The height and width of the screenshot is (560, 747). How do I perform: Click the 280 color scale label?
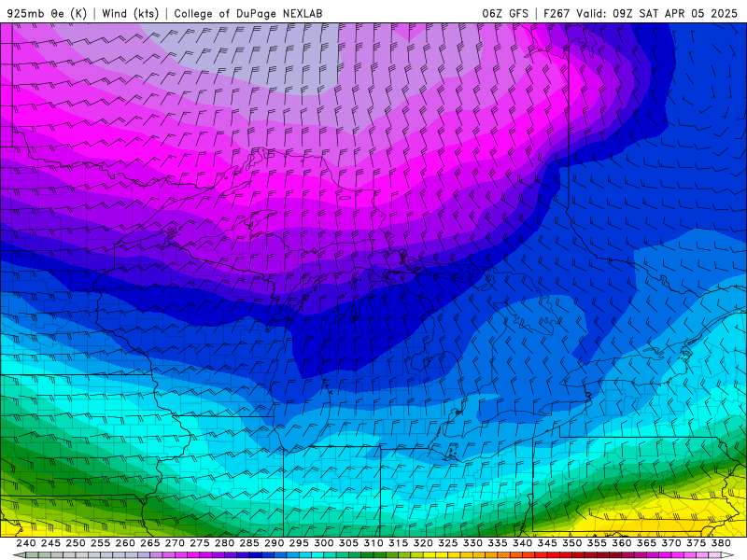tap(224, 543)
